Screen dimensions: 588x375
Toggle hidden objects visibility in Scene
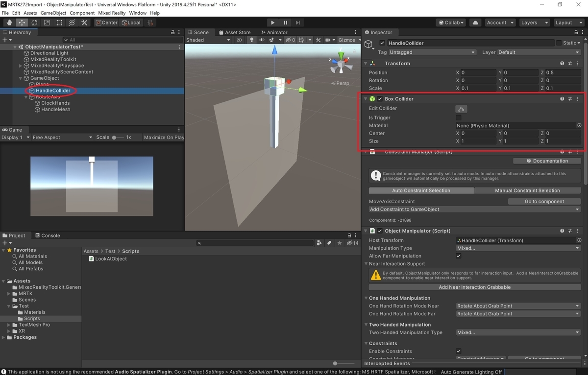290,40
